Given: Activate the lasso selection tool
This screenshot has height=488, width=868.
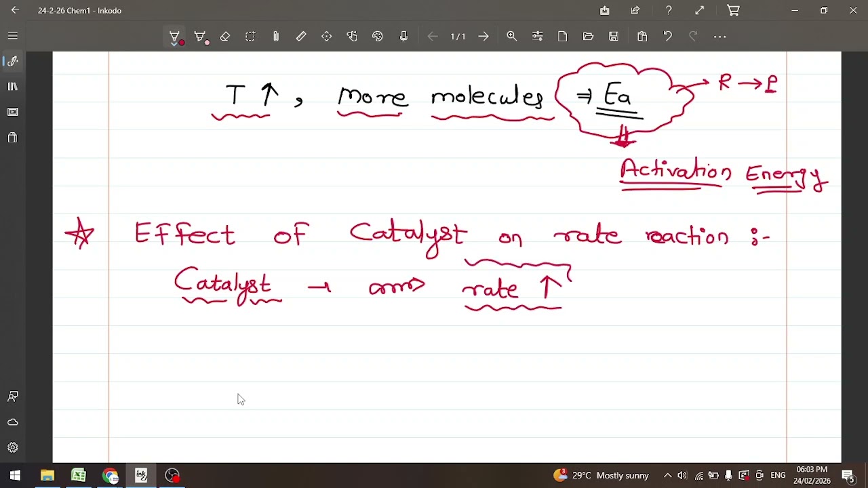Looking at the screenshot, I should (250, 37).
